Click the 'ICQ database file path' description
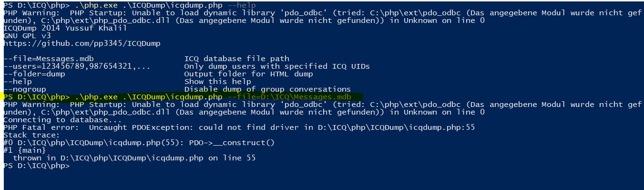This screenshot has height=190, width=644. [237, 59]
